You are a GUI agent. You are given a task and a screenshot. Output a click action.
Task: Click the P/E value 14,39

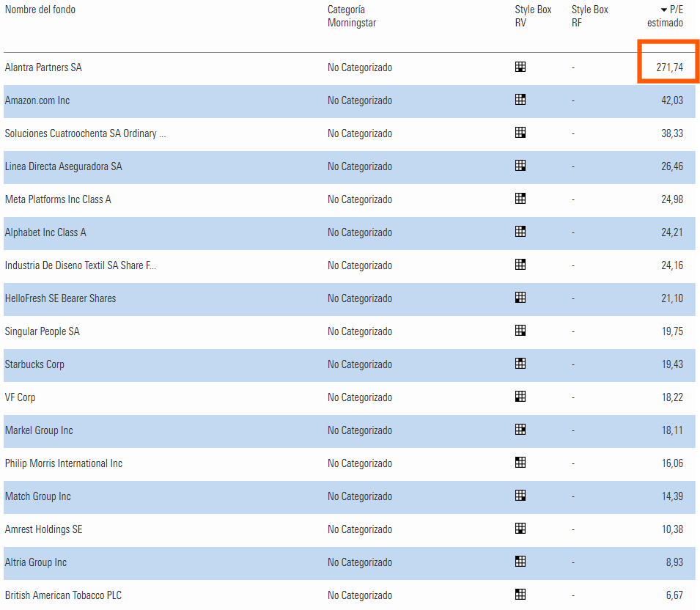[672, 497]
